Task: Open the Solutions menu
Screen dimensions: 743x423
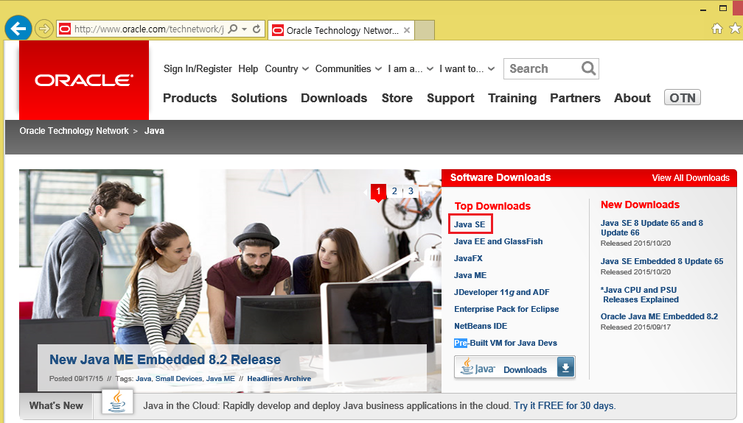Action: pyautogui.click(x=259, y=98)
